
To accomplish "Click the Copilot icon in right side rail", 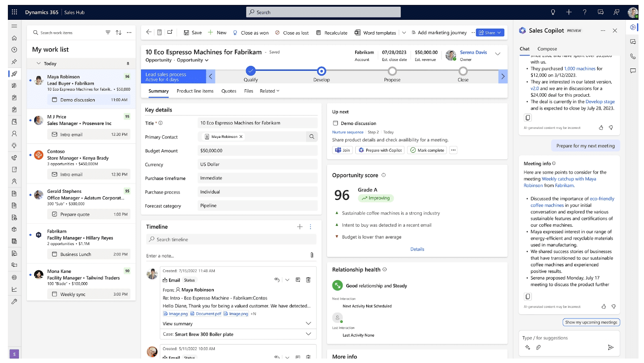I will pyautogui.click(x=633, y=28).
